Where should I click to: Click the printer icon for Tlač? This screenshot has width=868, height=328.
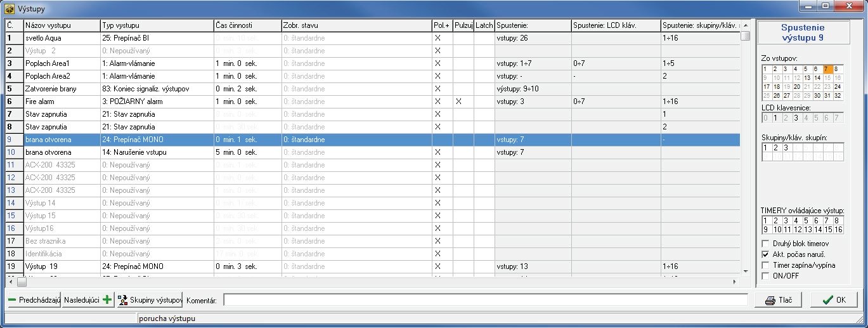tap(770, 301)
